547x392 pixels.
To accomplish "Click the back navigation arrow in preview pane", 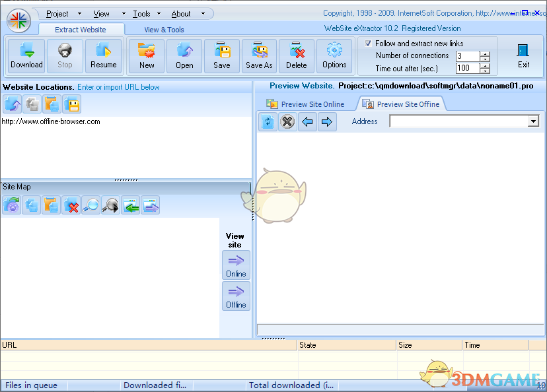I will click(x=306, y=121).
